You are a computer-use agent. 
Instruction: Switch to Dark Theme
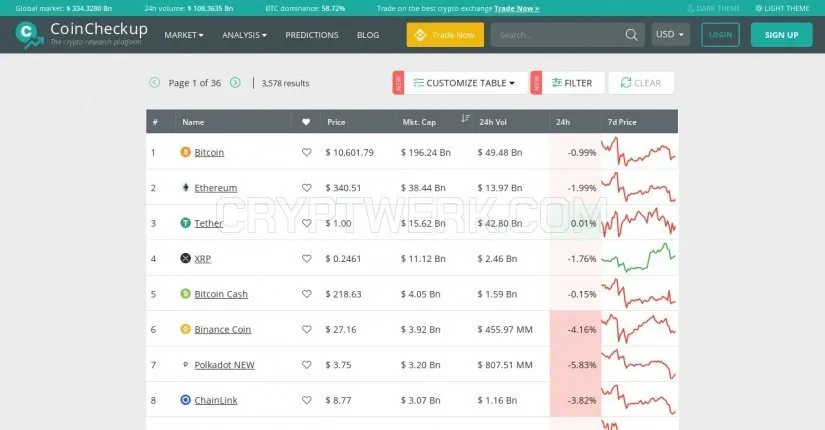pyautogui.click(x=713, y=8)
